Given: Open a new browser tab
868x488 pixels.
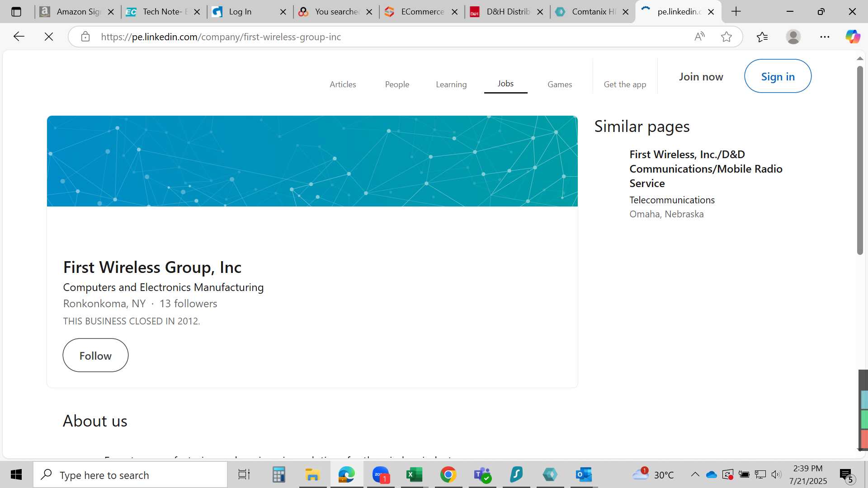Looking at the screenshot, I should 736,12.
